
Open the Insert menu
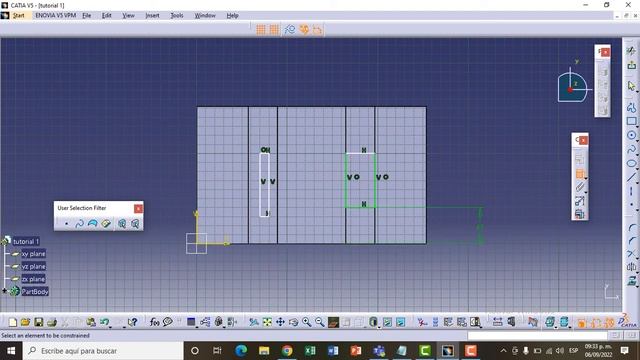(152, 16)
